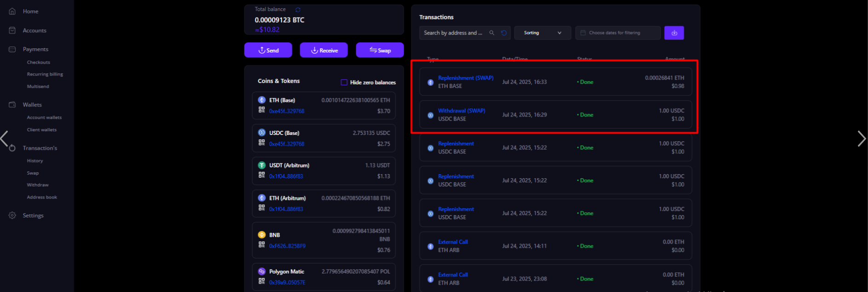Open the Sorting dropdown

(542, 33)
